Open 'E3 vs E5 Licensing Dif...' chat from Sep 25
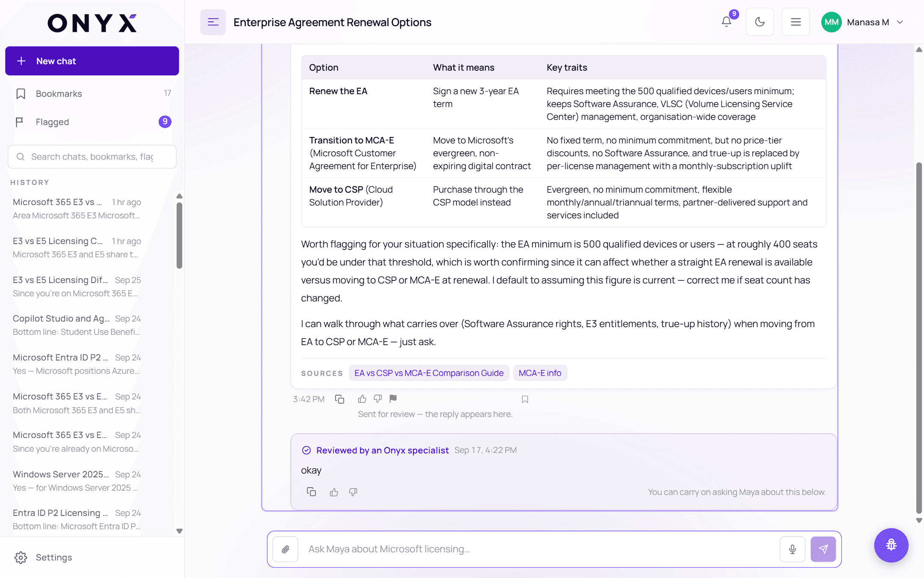Viewport: 924px width, 578px height. (77, 286)
